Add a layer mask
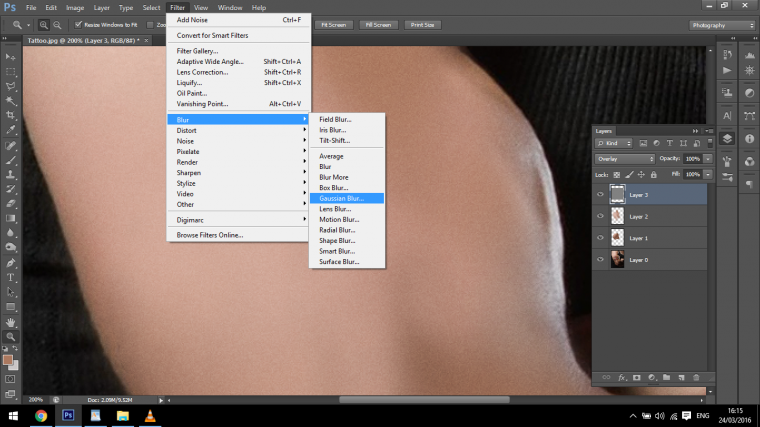This screenshot has height=427, width=760. click(x=636, y=378)
